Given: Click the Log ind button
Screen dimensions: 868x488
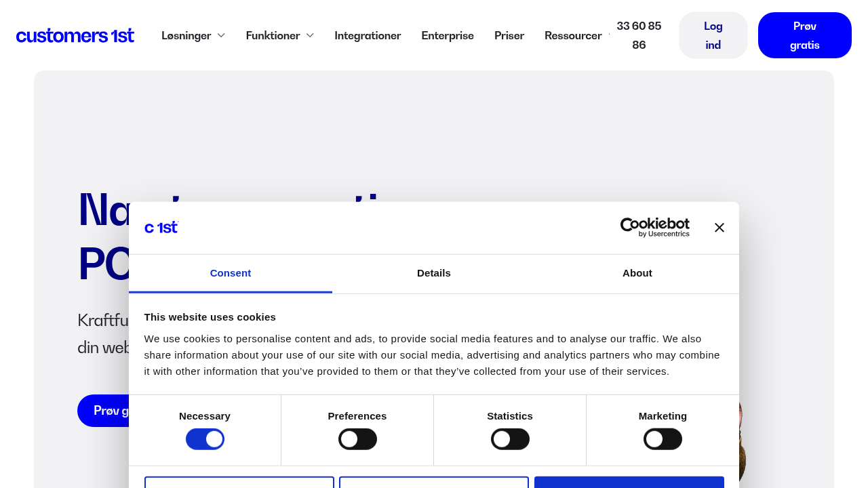Looking at the screenshot, I should click(x=713, y=35).
